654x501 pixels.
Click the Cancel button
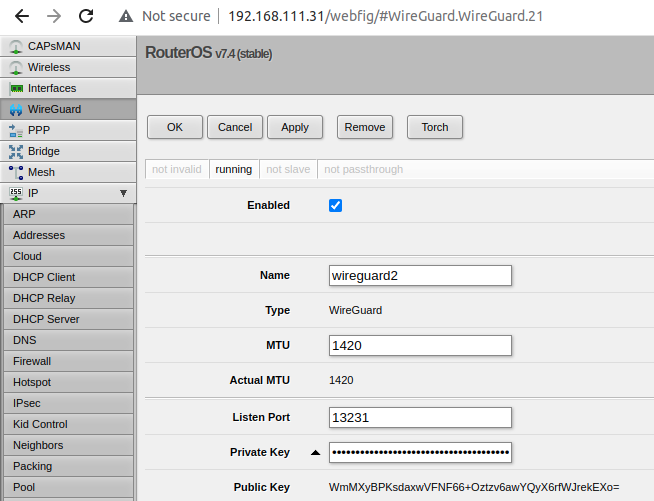coord(235,127)
